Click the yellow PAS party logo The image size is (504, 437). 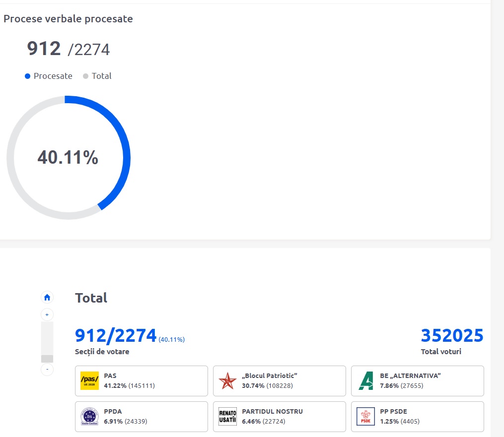tap(89, 381)
